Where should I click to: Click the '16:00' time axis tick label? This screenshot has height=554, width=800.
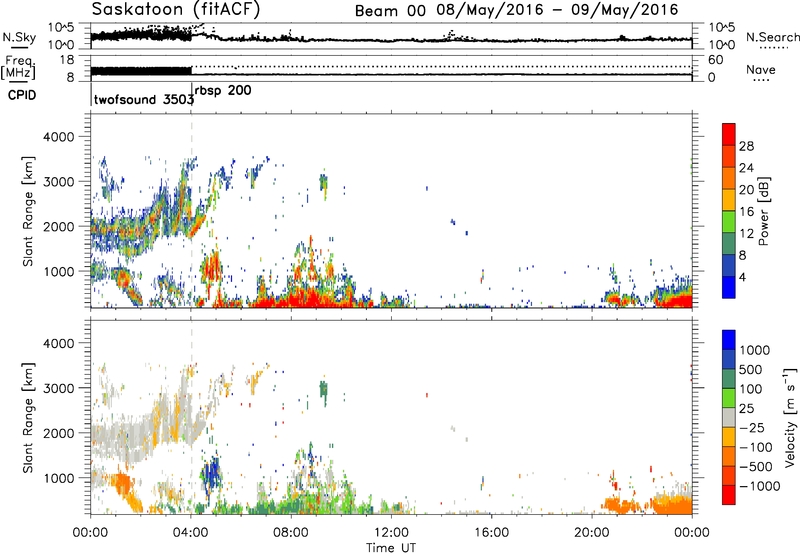tap(491, 533)
